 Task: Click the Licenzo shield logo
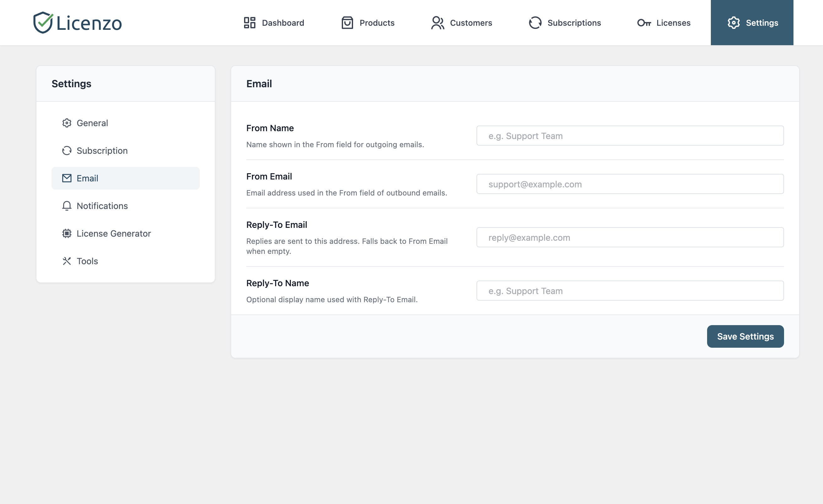[x=43, y=22]
